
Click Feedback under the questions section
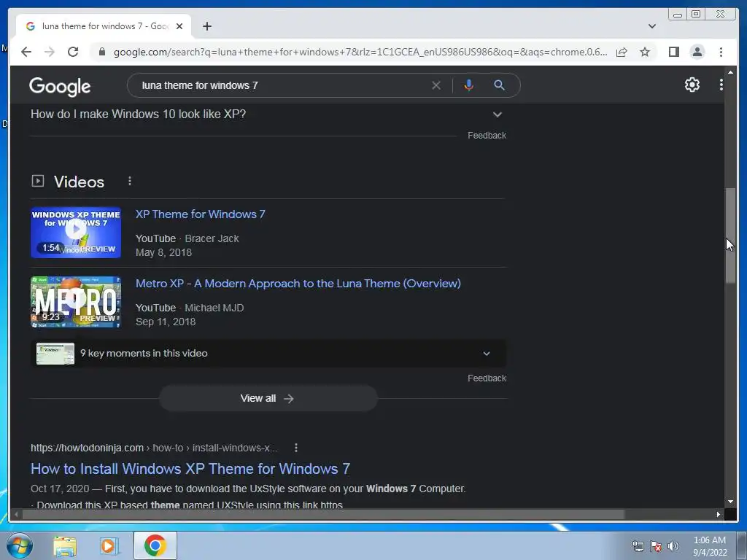[487, 136]
